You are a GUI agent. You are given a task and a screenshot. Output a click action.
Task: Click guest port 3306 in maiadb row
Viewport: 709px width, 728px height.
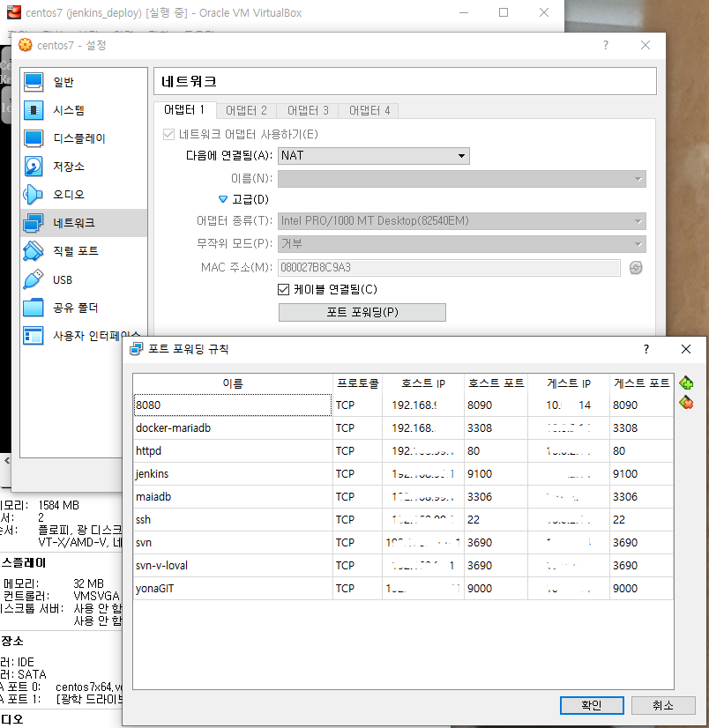pyautogui.click(x=641, y=497)
